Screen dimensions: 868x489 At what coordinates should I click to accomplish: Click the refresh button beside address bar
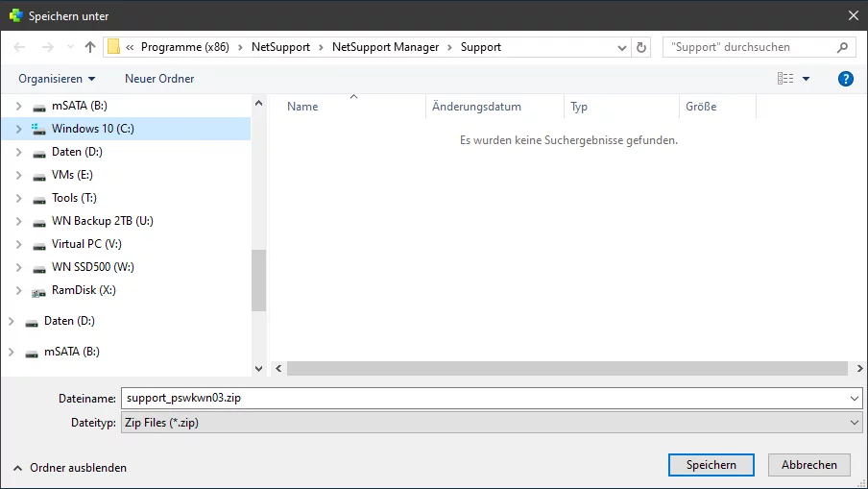pyautogui.click(x=642, y=47)
